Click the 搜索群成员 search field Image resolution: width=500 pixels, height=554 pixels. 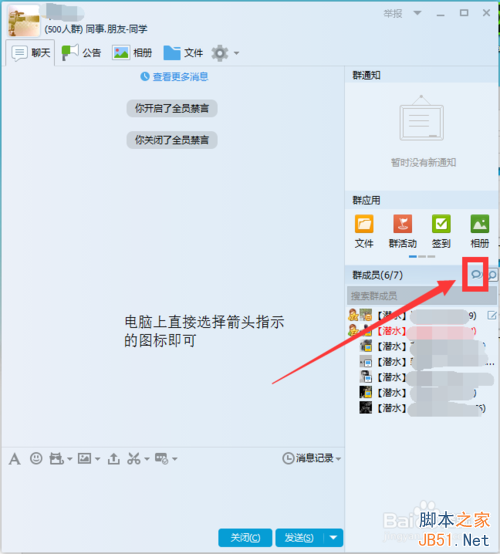click(422, 296)
